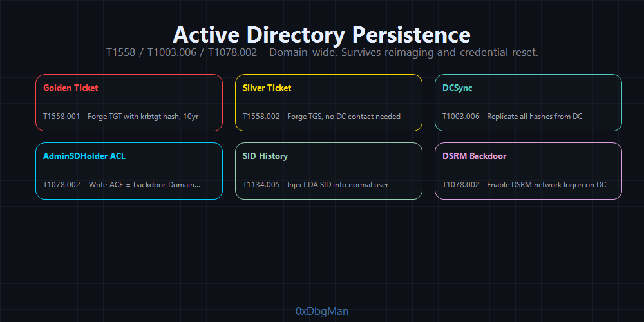
Task: Select the Silver Ticket card heading
Action: click(x=267, y=88)
